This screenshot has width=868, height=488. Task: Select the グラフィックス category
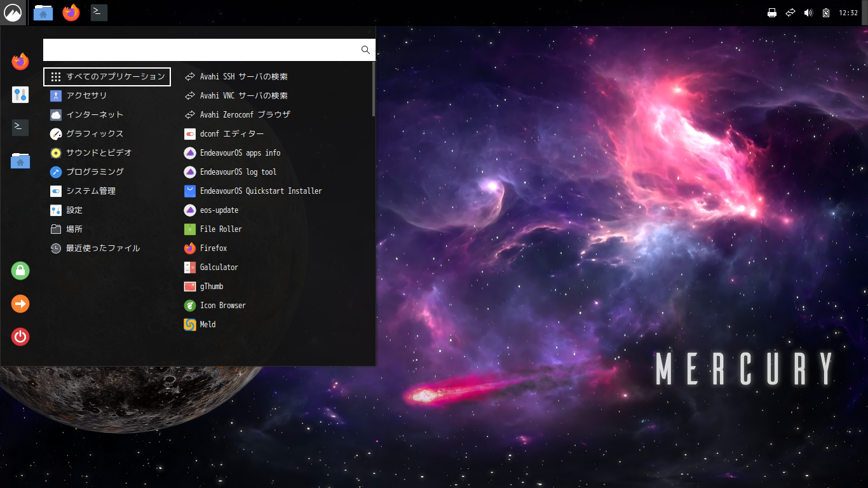[x=107, y=133]
